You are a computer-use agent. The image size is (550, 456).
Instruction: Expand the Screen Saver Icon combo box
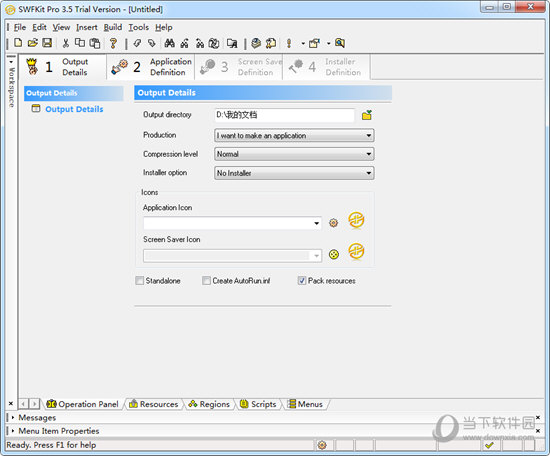pos(316,256)
